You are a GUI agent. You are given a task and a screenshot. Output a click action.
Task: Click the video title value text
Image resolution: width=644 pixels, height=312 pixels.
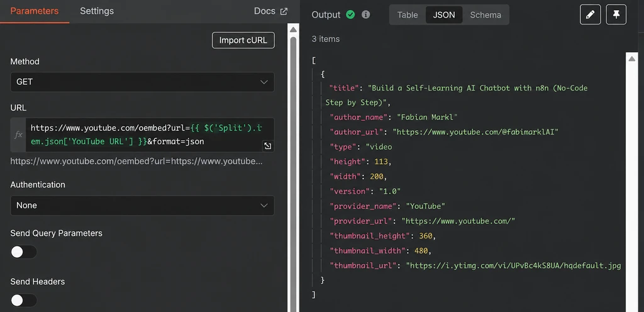[457, 95]
